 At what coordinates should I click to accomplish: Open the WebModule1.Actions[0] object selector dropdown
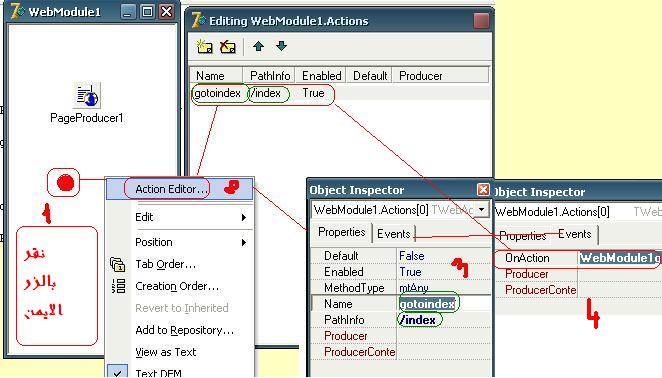(x=481, y=209)
